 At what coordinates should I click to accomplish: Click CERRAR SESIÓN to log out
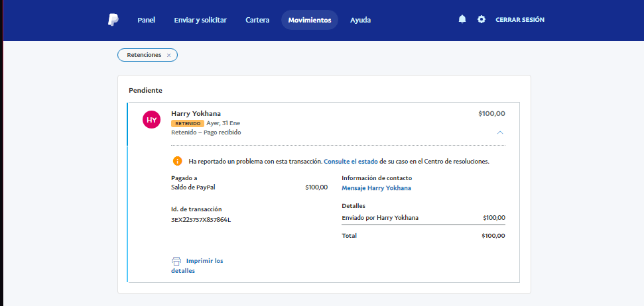(520, 20)
